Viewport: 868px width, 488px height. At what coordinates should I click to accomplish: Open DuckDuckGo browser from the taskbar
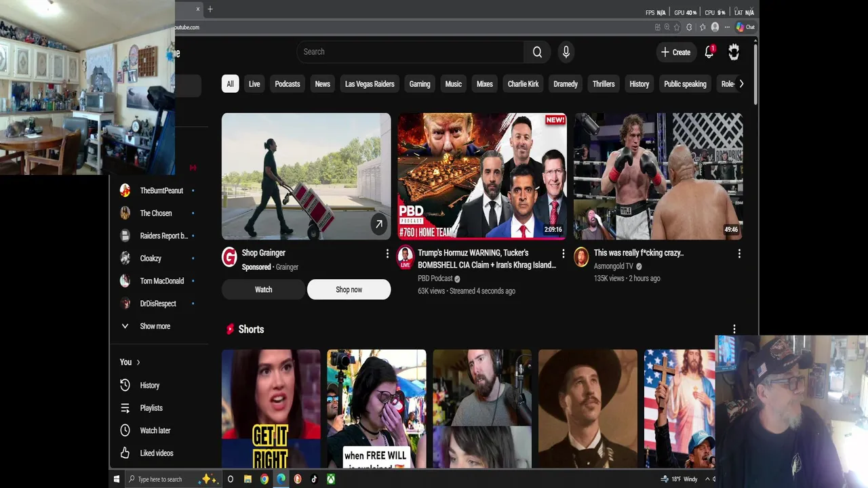point(298,479)
